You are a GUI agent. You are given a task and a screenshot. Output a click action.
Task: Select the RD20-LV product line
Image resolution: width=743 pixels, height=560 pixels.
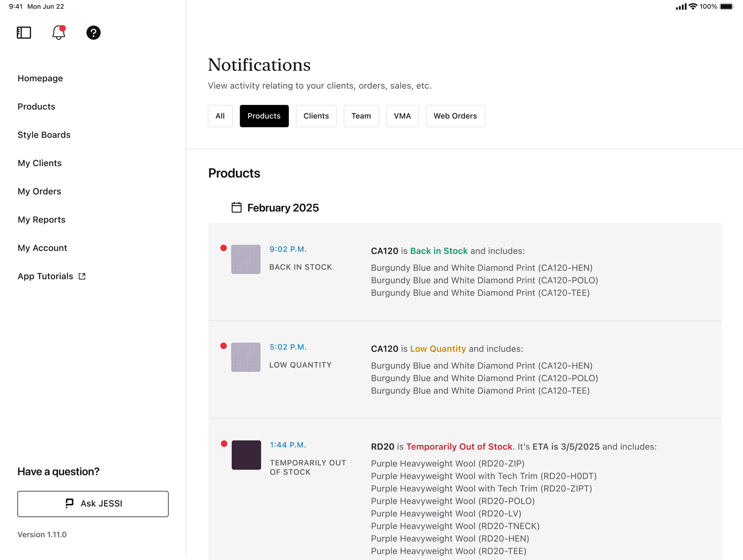446,514
